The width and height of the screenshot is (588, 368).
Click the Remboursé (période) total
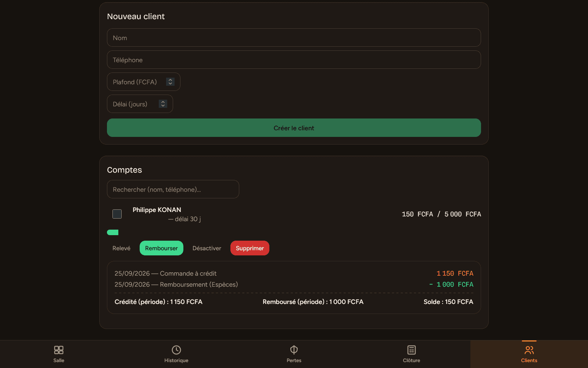pos(313,302)
